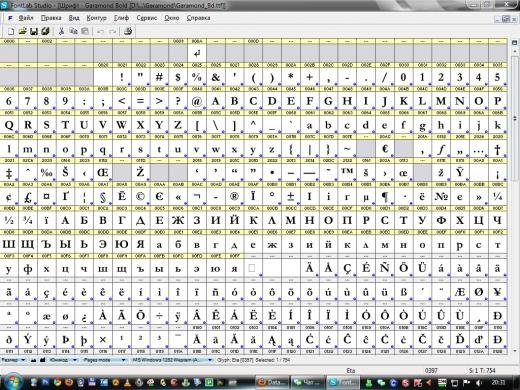Save the font with the floppy icon

point(34,31)
